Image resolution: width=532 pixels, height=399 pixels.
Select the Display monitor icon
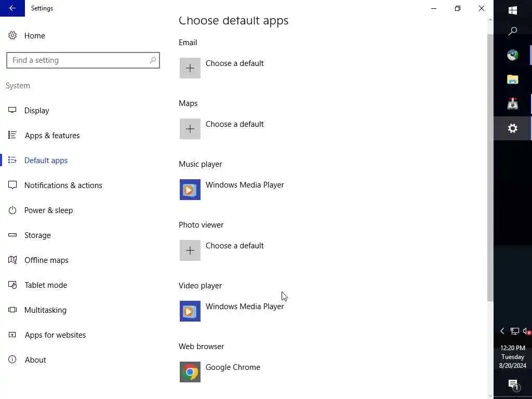coord(12,110)
